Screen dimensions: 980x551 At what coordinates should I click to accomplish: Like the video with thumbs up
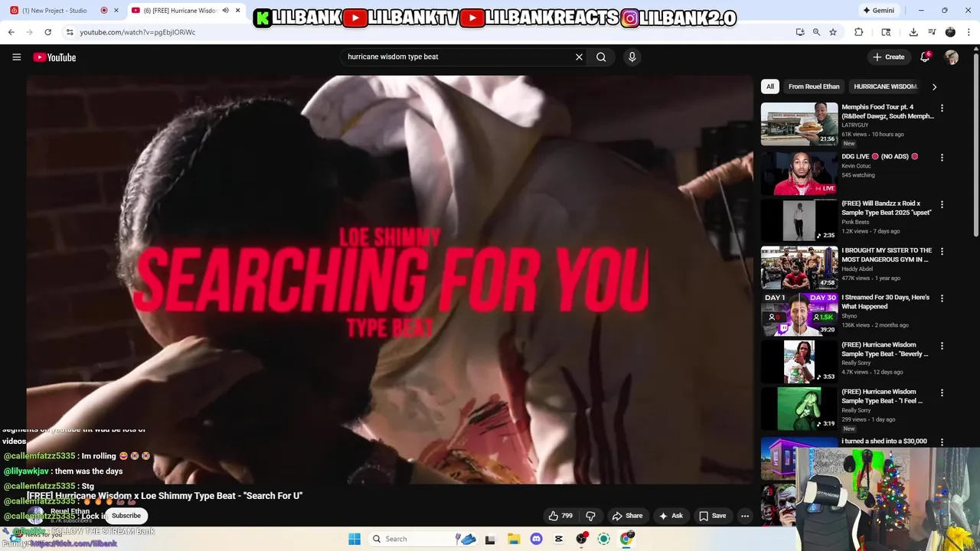560,516
